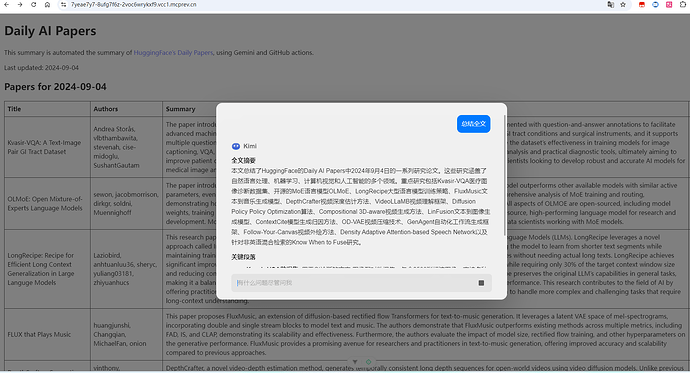Click the Laziobird authors cell

coord(126,269)
